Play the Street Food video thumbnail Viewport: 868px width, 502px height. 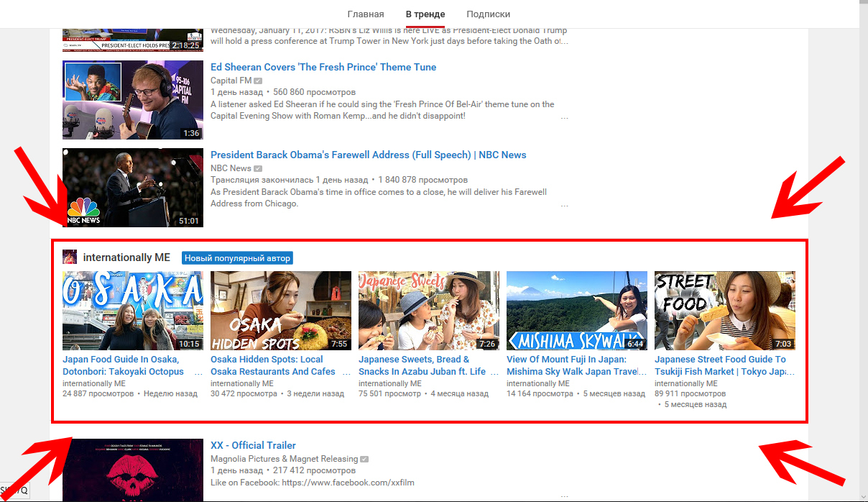[725, 311]
